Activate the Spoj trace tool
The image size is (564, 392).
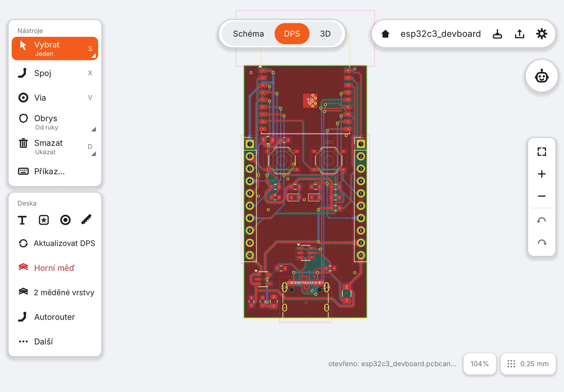[55, 73]
